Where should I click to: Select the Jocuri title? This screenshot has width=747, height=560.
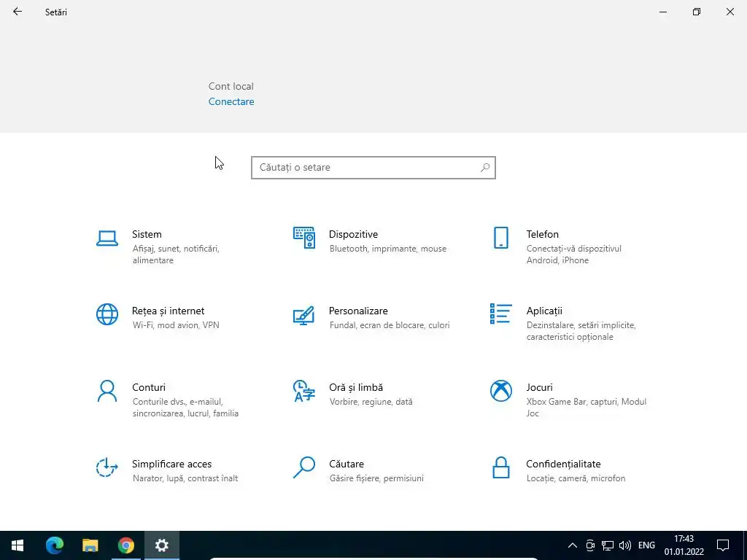pos(539,388)
